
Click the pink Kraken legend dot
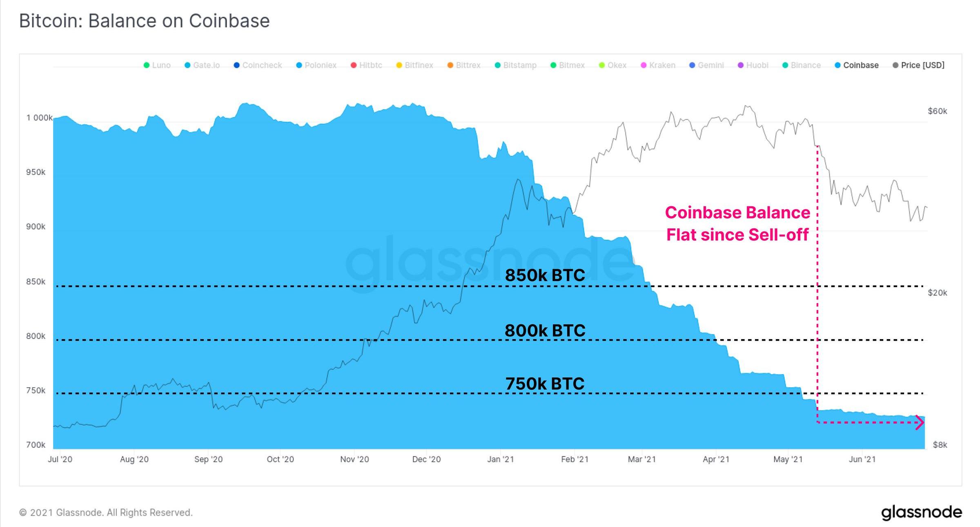click(x=644, y=65)
